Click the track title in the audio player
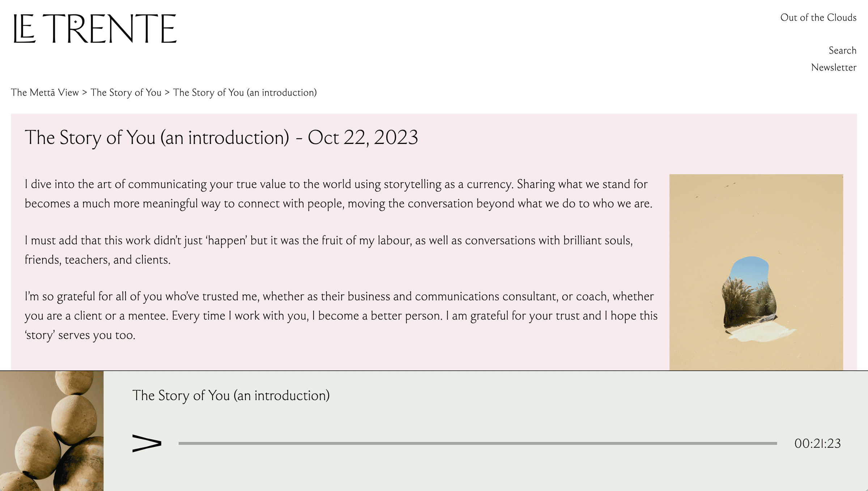 tap(231, 395)
